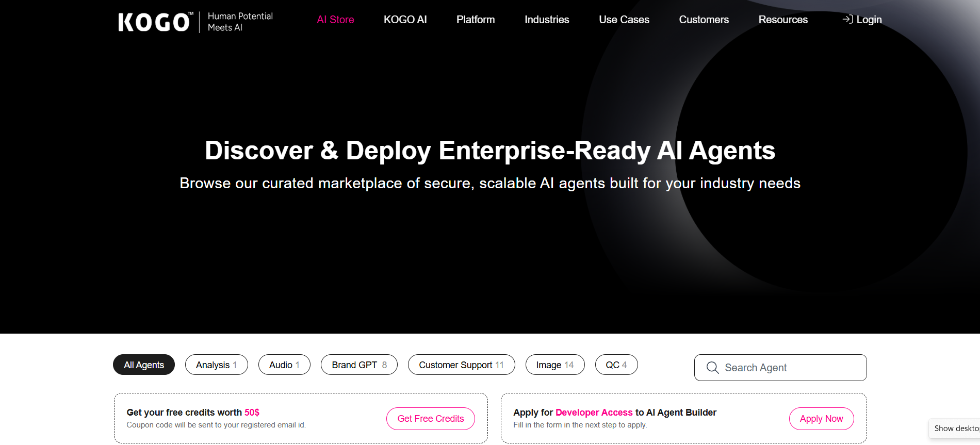980x445 pixels.
Task: Open the Platform menu item
Action: pyautogui.click(x=476, y=20)
